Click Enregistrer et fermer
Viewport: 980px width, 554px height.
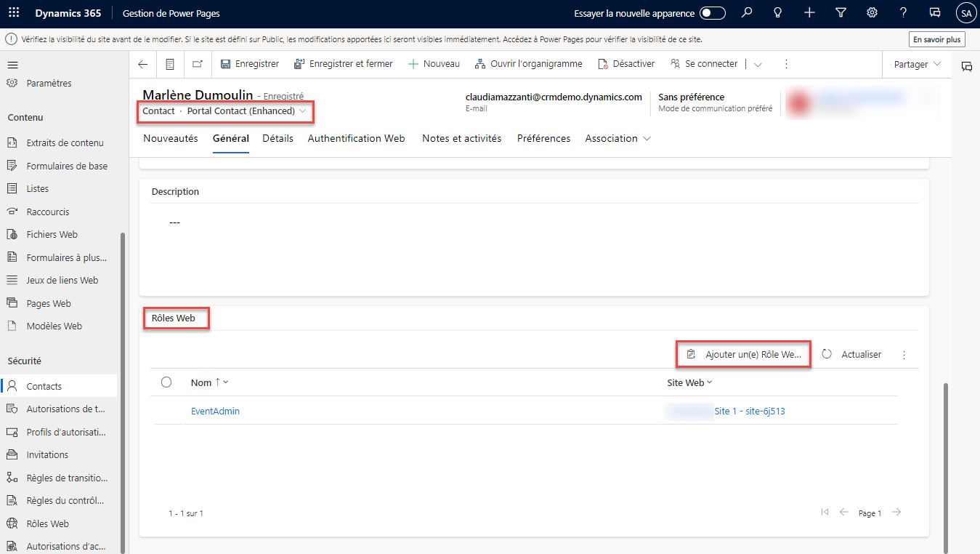click(344, 64)
